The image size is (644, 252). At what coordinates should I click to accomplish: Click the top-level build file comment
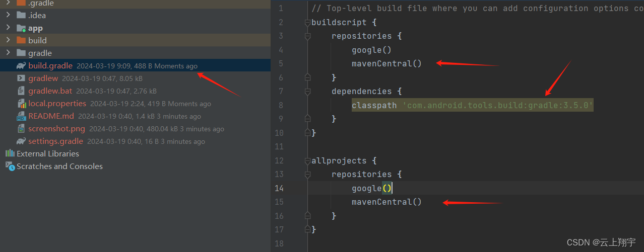[477, 8]
